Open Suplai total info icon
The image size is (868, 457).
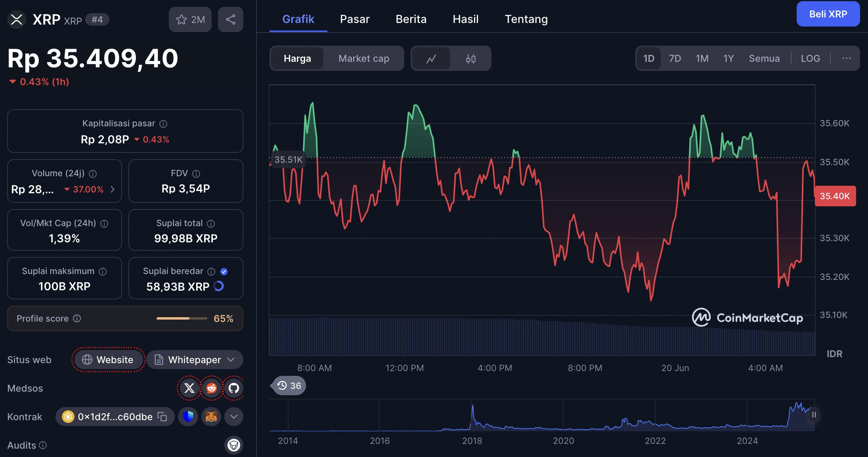tap(211, 224)
